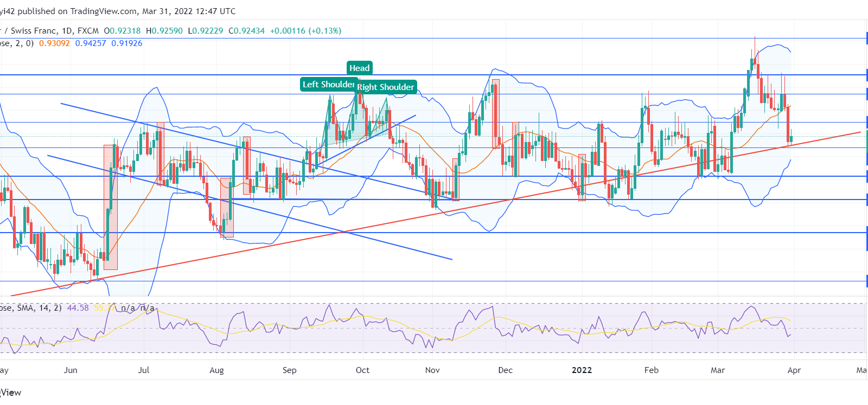Viewport: 868px width, 405px height.
Task: Click the Aug label on the time axis
Action: coord(216,370)
